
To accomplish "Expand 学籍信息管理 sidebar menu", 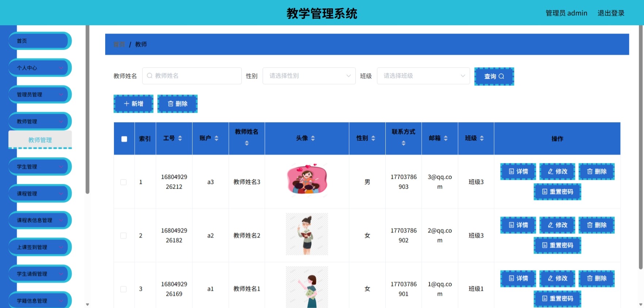I will [x=39, y=300].
